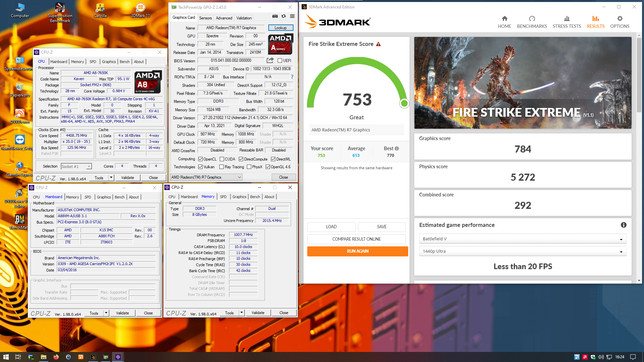Open the Garmin Express desktop icon
Viewport: 644px width, 362px height.
(19, 169)
